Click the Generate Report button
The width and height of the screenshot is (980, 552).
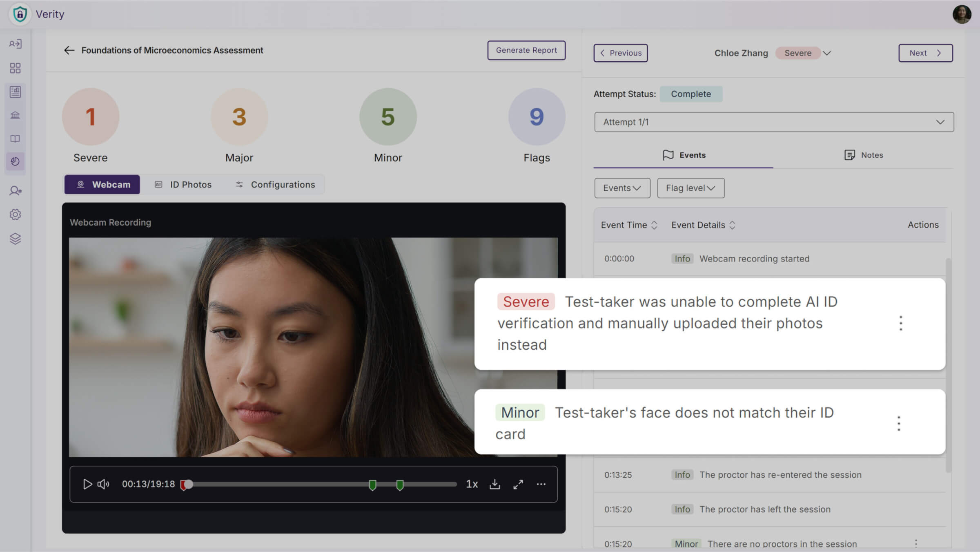coord(526,50)
